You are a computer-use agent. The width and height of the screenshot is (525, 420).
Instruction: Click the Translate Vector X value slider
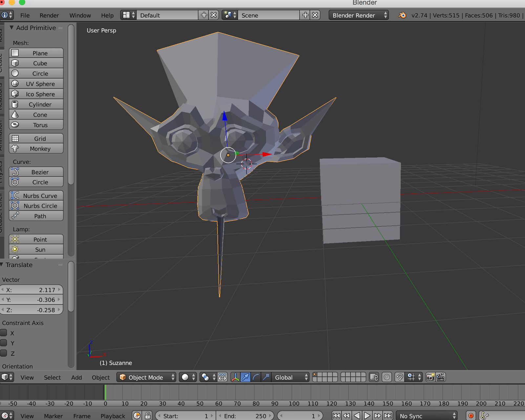[31, 290]
